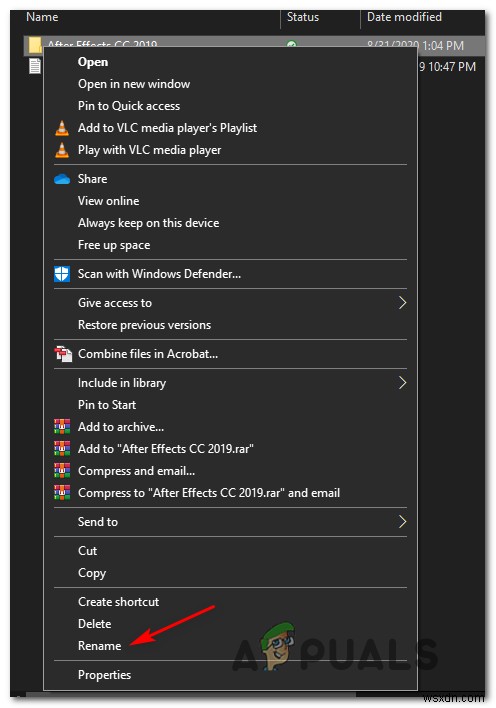Viewport: 496px width, 708px height.
Task: Click VLC cone icon beside Play with VLC
Action: tap(62, 150)
